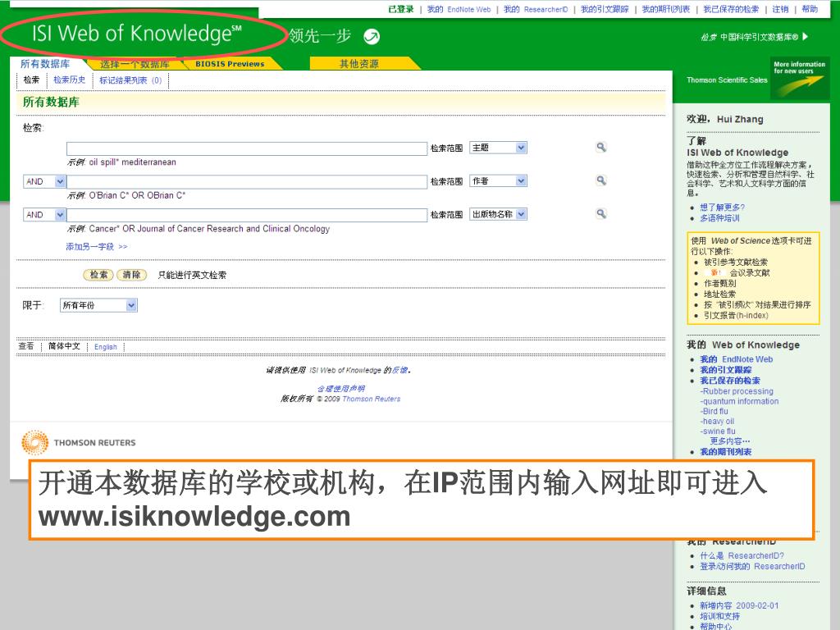The image size is (840, 630).
Task: Click the 添加另一字段 link
Action: (x=97, y=246)
